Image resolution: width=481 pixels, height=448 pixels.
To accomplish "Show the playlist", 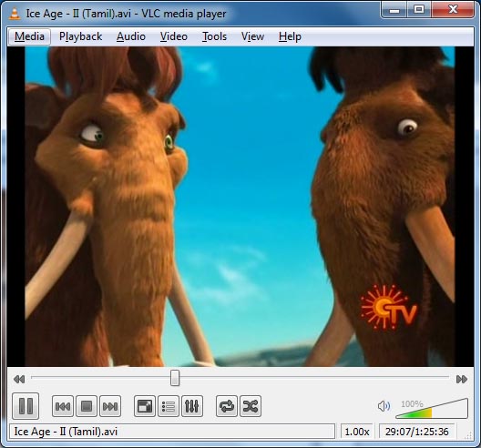I will pyautogui.click(x=169, y=406).
